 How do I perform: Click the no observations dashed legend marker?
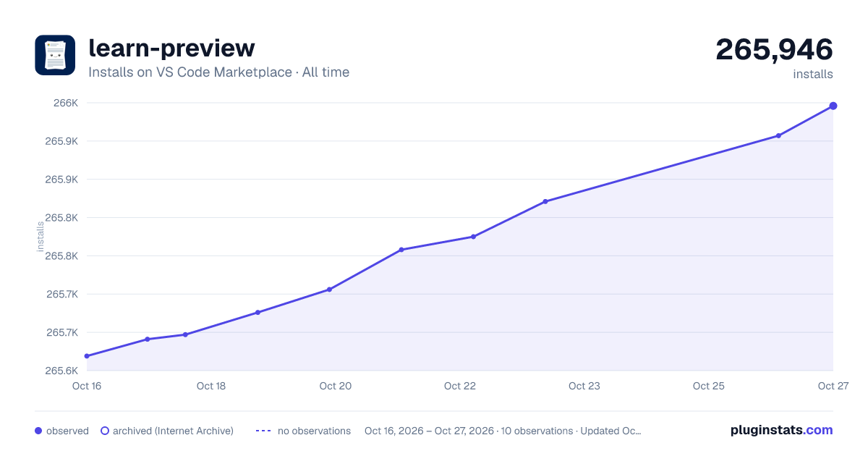point(263,431)
